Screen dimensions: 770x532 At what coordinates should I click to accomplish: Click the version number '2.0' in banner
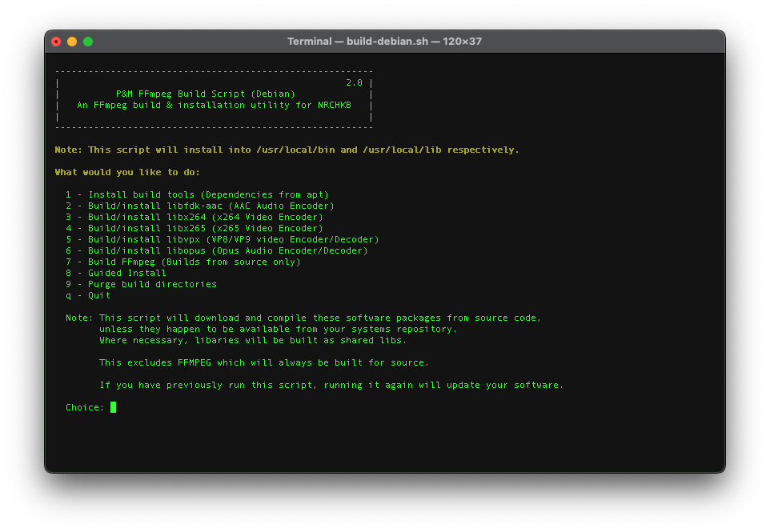354,83
